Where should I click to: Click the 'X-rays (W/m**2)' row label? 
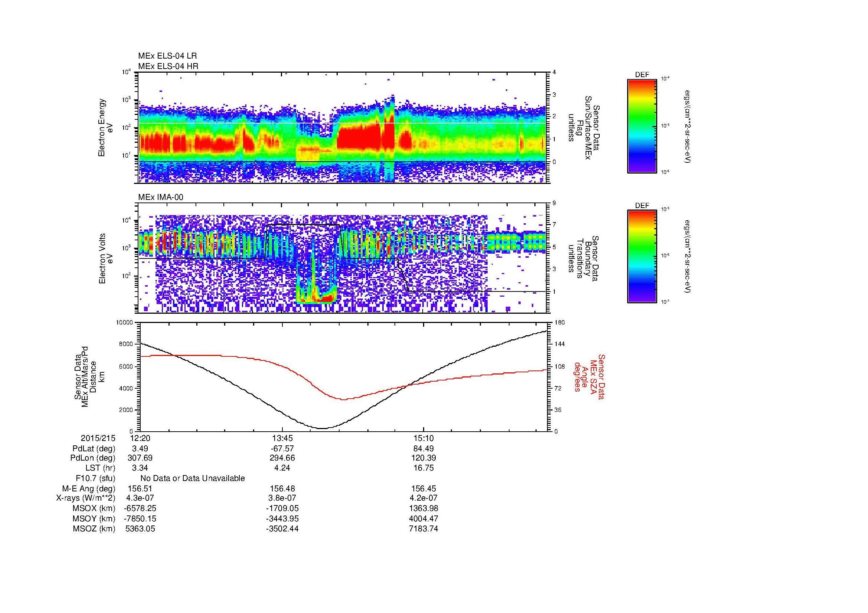click(86, 498)
